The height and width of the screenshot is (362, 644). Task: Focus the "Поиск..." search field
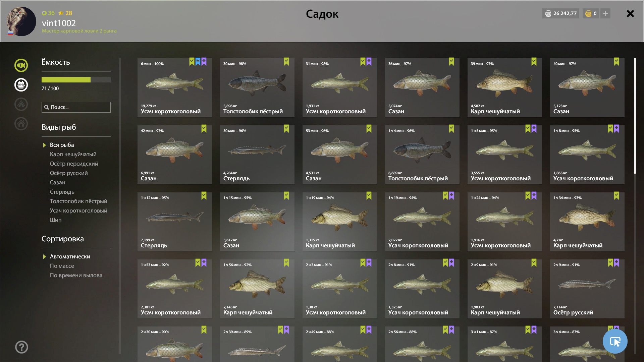pos(76,107)
